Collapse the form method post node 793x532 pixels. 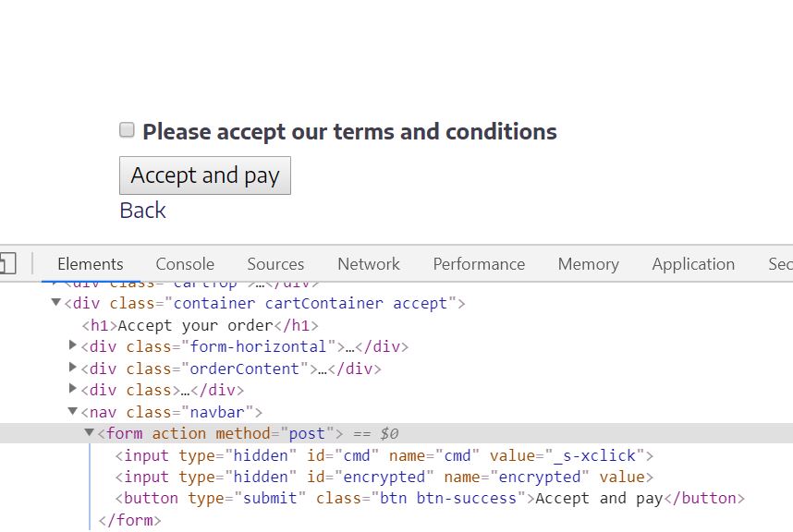pyautogui.click(x=90, y=432)
